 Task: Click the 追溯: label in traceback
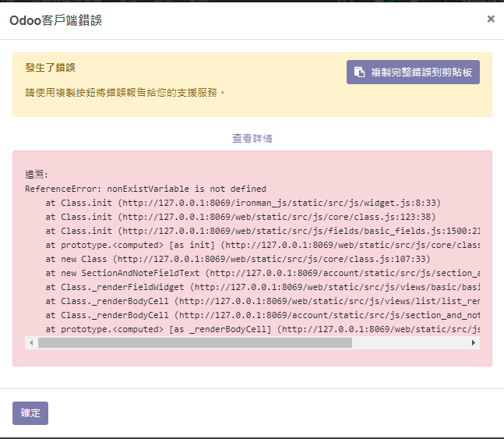point(37,175)
